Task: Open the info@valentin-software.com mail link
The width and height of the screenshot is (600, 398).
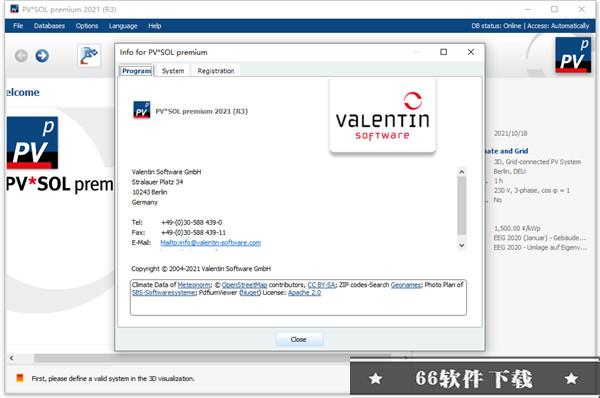Action: coord(210,243)
